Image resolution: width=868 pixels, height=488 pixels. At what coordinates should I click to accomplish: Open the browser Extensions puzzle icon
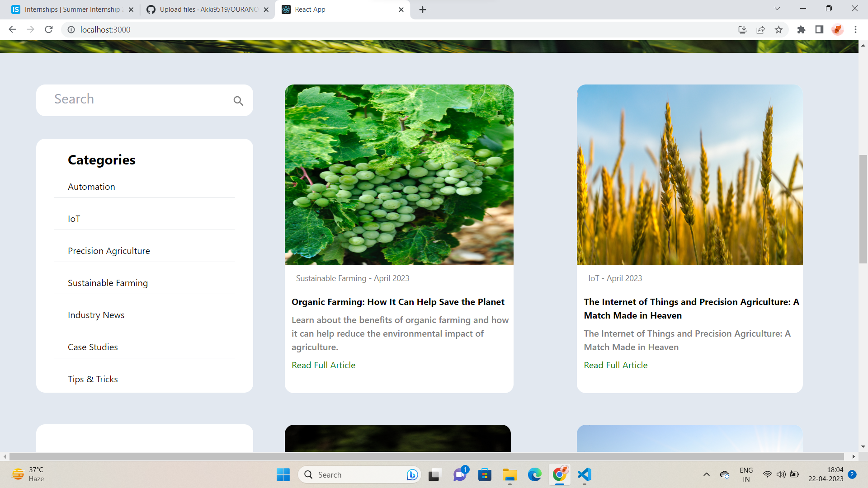tap(801, 30)
